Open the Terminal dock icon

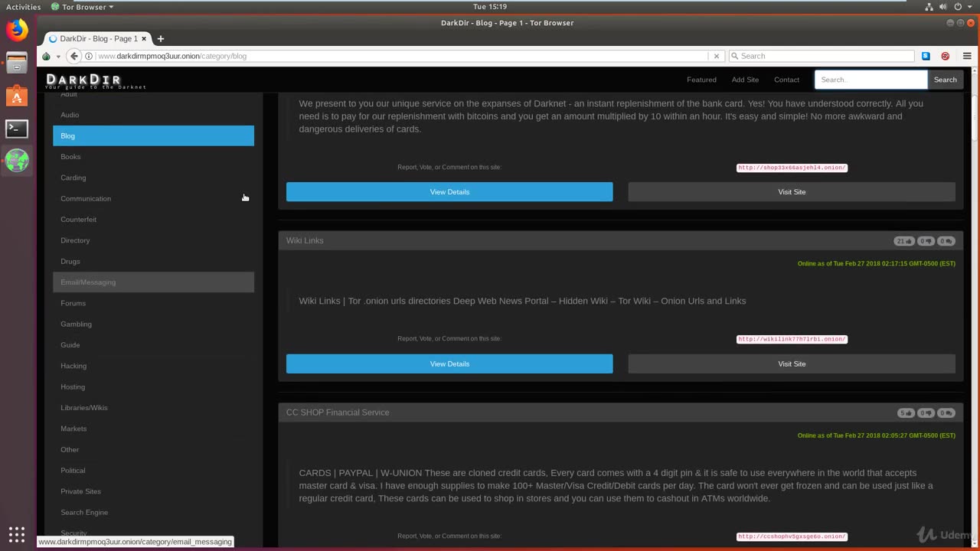point(17,129)
